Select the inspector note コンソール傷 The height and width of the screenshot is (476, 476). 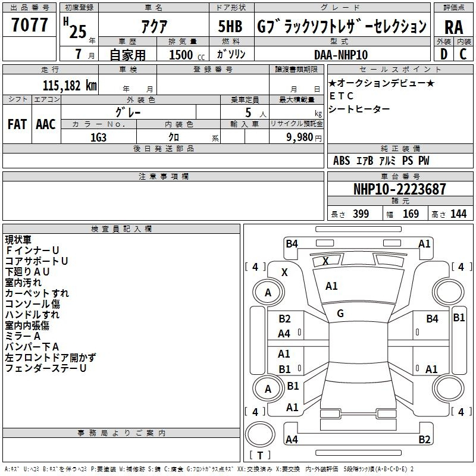[33, 304]
